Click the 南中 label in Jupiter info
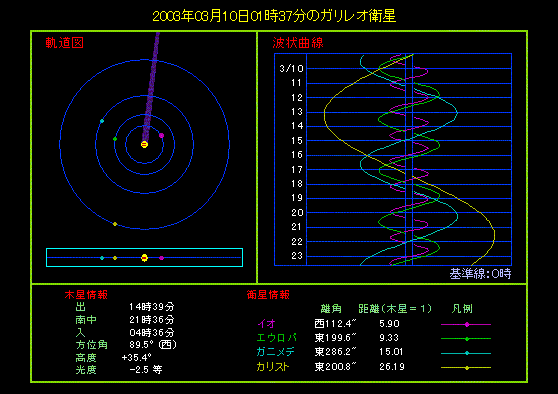Screen dimensions: 558x394 (x=86, y=320)
